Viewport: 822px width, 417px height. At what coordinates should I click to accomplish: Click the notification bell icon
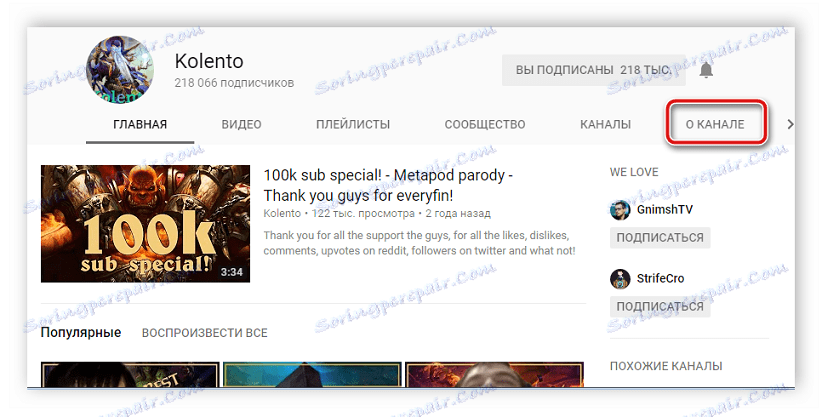point(706,70)
